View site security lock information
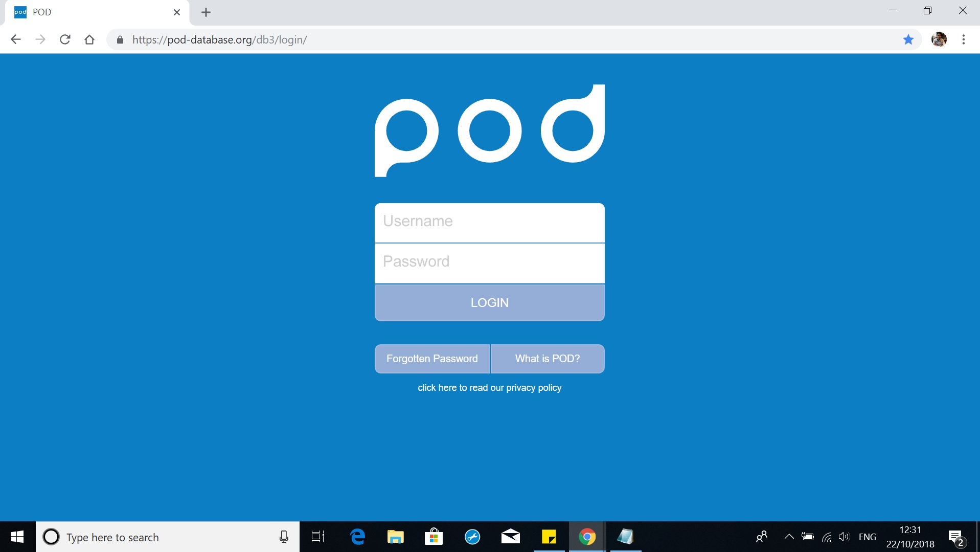 (120, 40)
